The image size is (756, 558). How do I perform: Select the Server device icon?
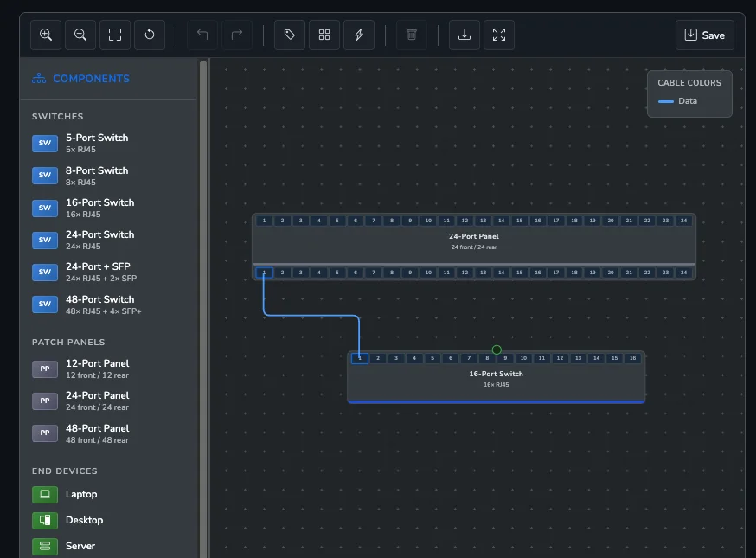point(45,547)
